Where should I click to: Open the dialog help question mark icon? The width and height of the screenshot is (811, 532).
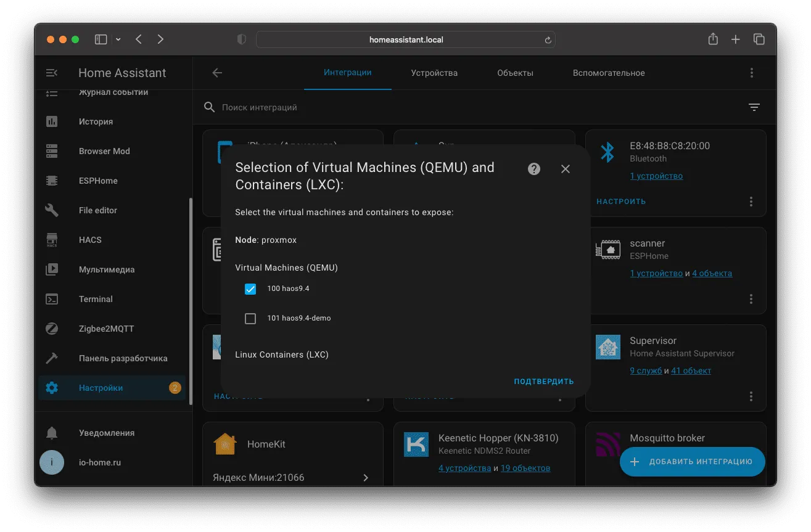[x=534, y=169]
